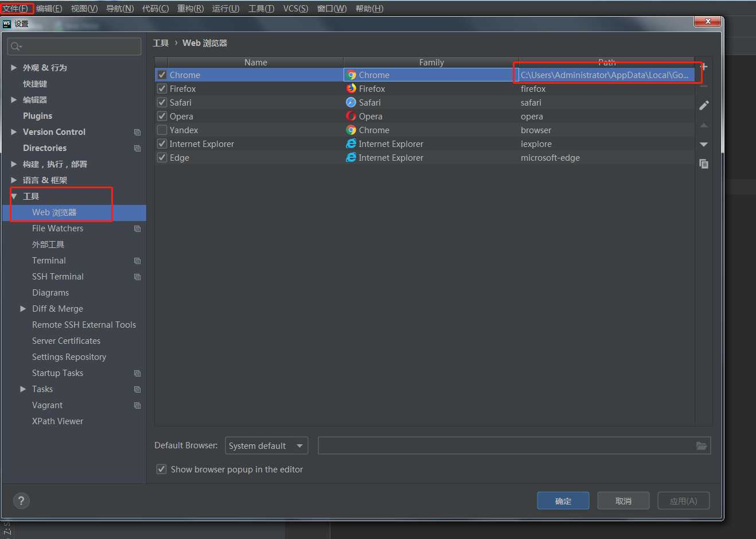Expand the 编辑器 settings section
Viewport: 756px width, 539px height.
(x=14, y=99)
